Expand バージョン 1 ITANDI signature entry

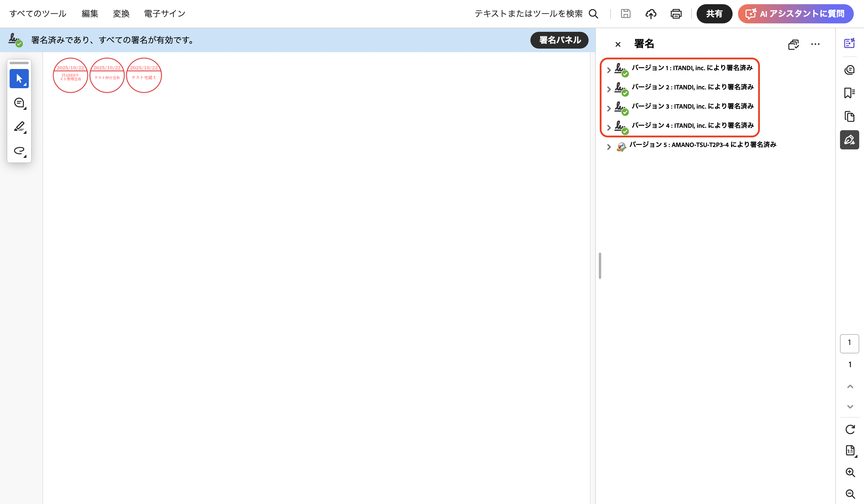[609, 70]
